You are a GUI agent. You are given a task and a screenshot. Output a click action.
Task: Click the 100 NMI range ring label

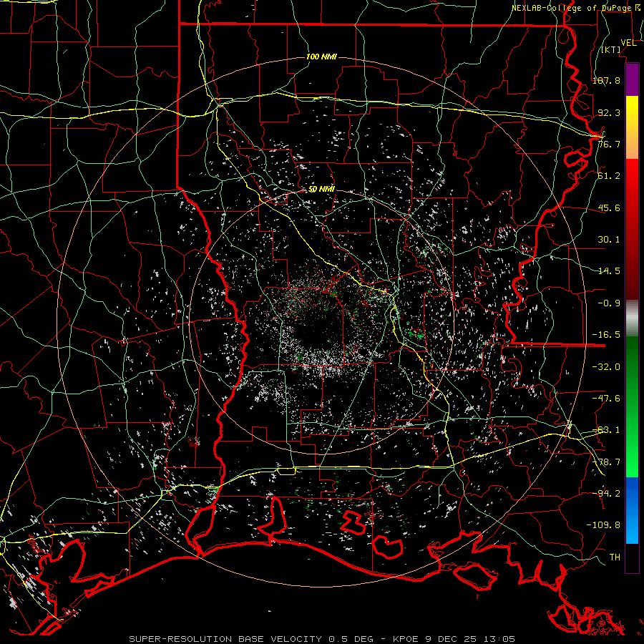point(321,57)
